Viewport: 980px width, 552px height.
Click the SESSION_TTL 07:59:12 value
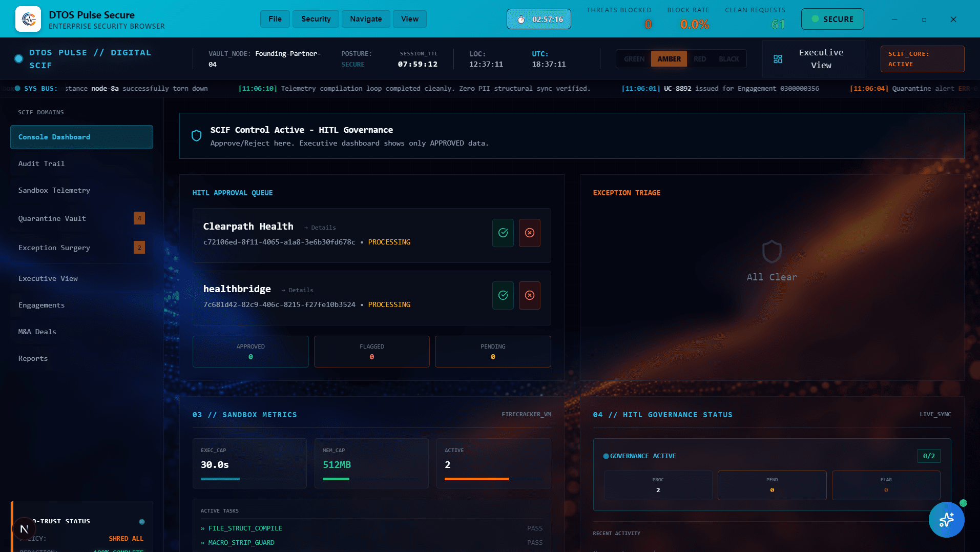[418, 64]
